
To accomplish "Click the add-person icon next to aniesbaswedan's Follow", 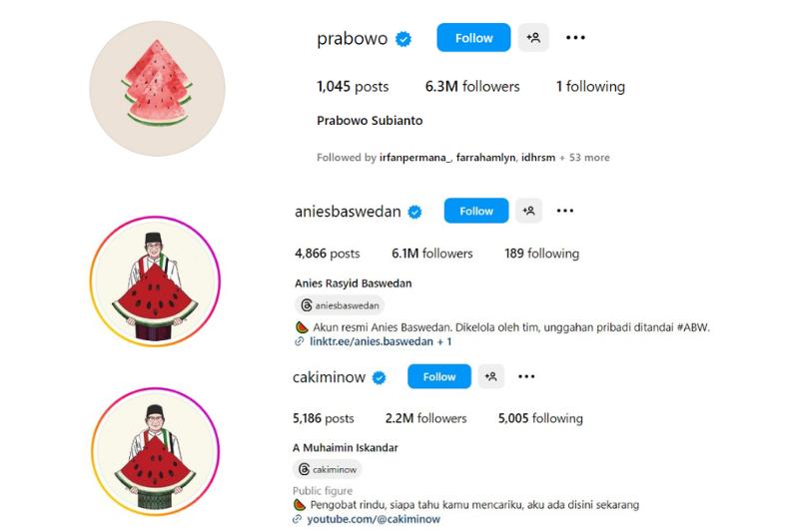I will click(x=528, y=211).
